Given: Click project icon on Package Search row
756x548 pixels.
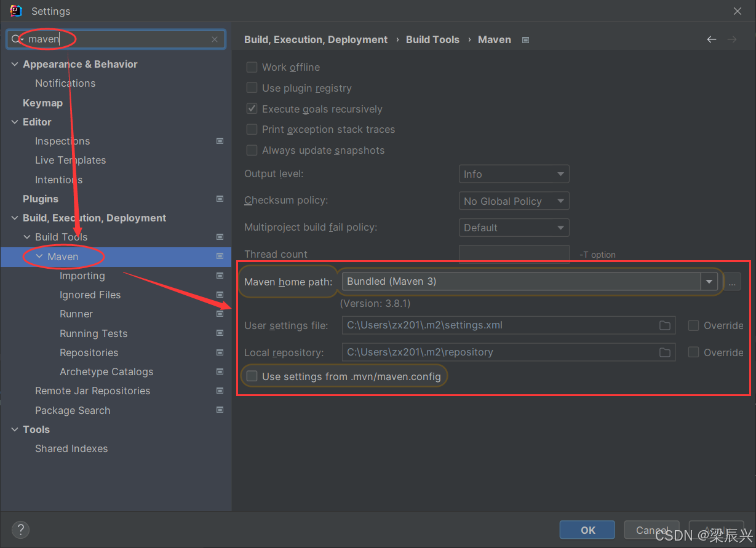Looking at the screenshot, I should pyautogui.click(x=220, y=410).
